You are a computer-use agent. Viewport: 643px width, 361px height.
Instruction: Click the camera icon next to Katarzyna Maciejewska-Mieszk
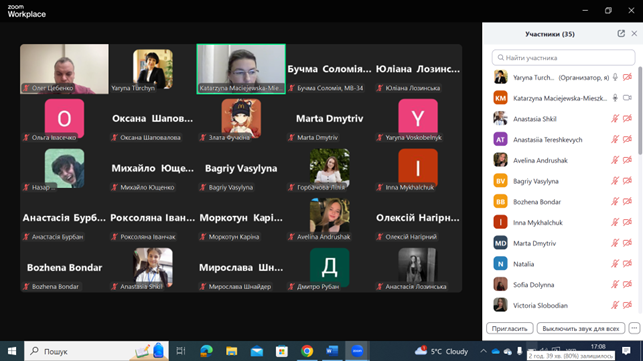click(x=627, y=98)
